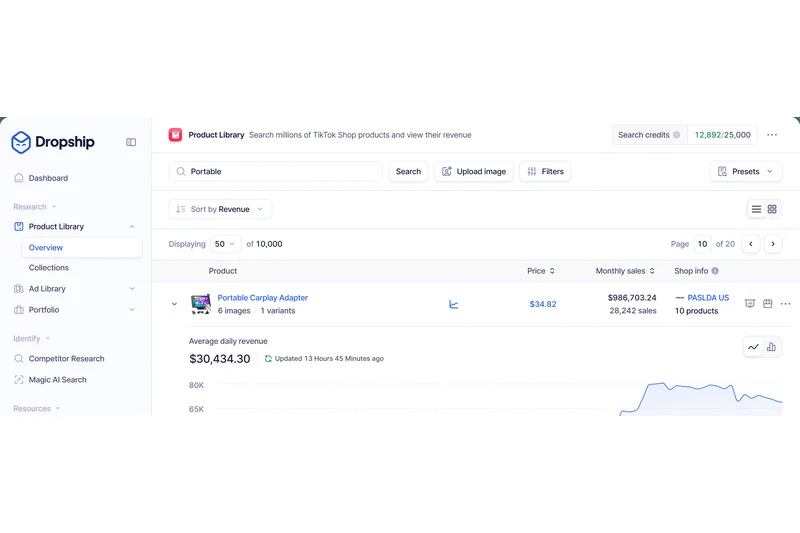Image resolution: width=800 pixels, height=533 pixels.
Task: Switch revenue chart to bar view
Action: [x=771, y=347]
